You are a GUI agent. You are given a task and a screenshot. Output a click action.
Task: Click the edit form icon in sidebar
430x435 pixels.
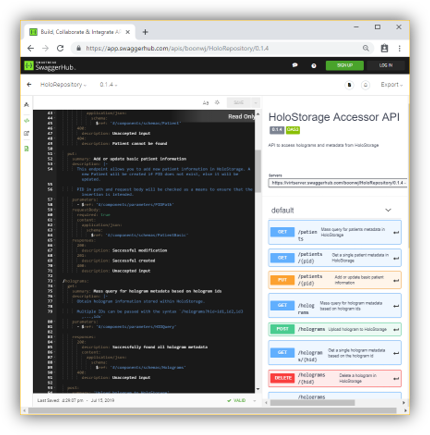click(x=27, y=134)
